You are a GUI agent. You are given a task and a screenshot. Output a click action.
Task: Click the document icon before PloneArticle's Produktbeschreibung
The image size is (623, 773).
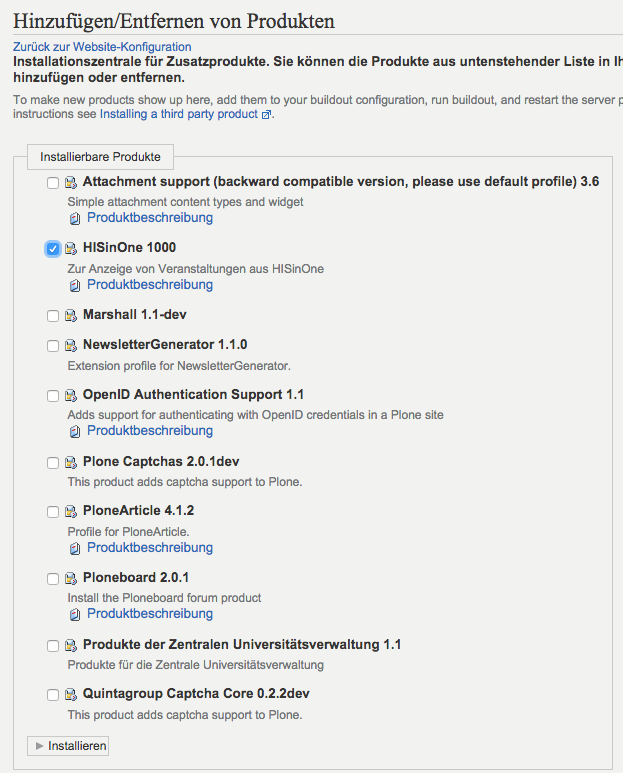[x=75, y=548]
